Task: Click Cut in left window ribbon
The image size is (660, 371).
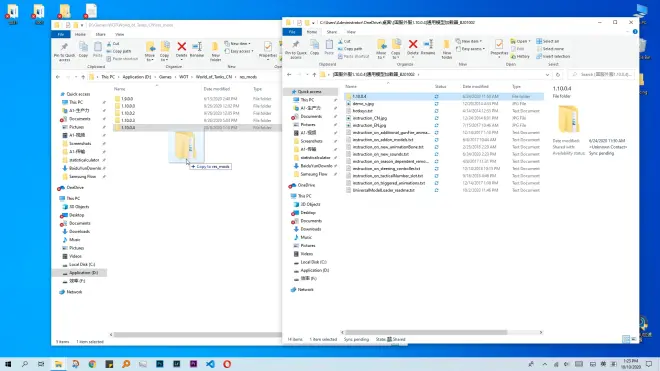Action: [113, 44]
